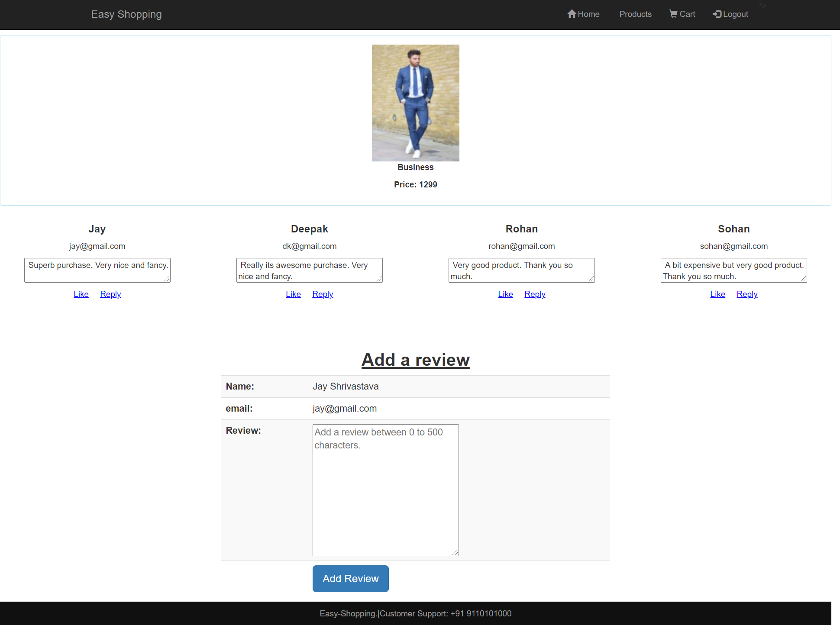Open the shopping Cart icon
The image size is (840, 625).
tap(673, 14)
